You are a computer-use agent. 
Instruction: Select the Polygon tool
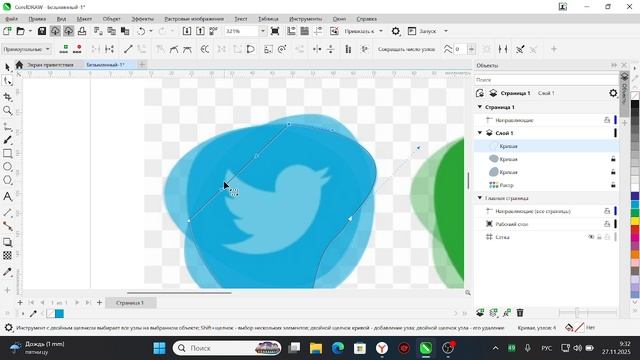tap(7, 180)
